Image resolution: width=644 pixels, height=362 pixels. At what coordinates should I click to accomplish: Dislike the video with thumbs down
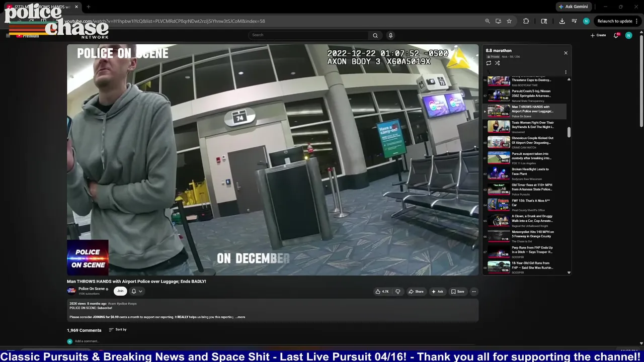click(397, 292)
